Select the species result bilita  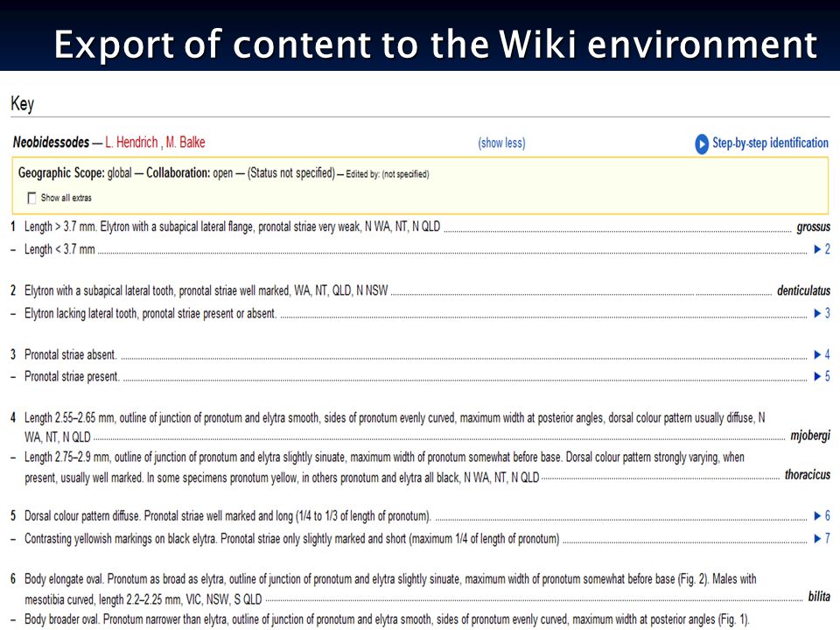[x=819, y=597]
